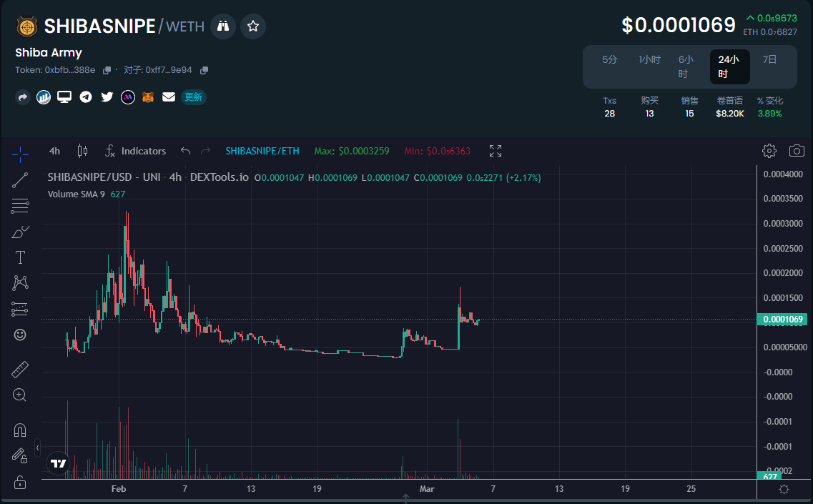Open the Twitter bird icon
The width and height of the screenshot is (813, 504).
pos(107,97)
